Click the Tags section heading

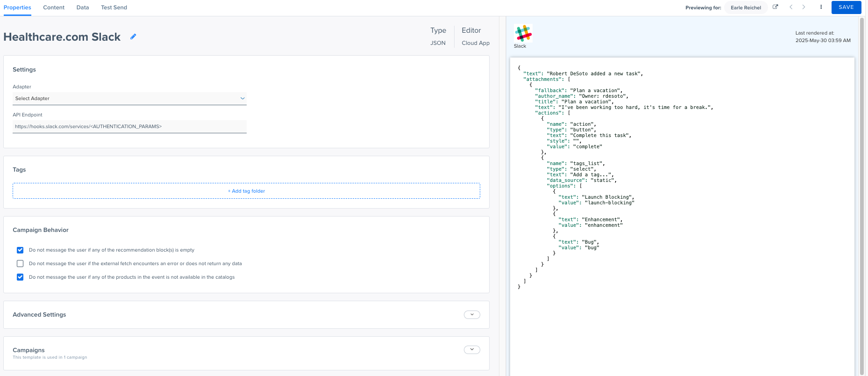point(19,170)
